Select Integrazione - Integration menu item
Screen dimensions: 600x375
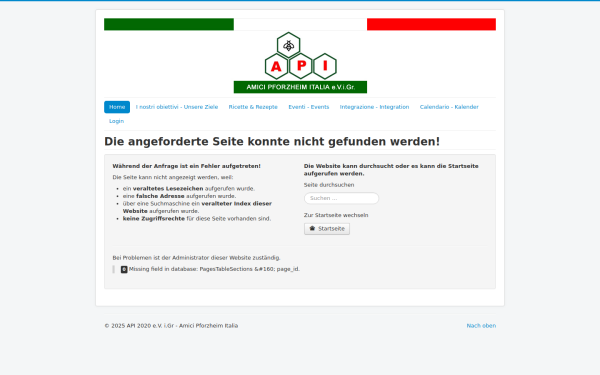click(x=374, y=107)
